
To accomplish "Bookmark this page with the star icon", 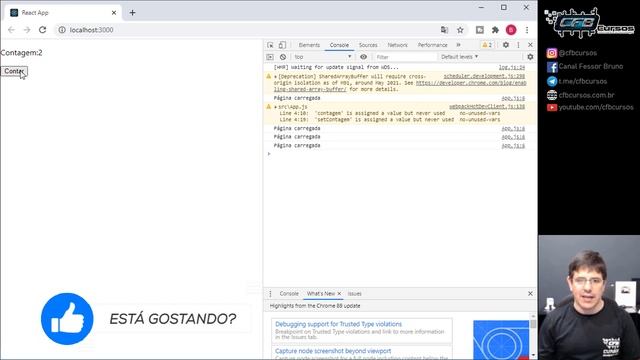I will coord(460,30).
